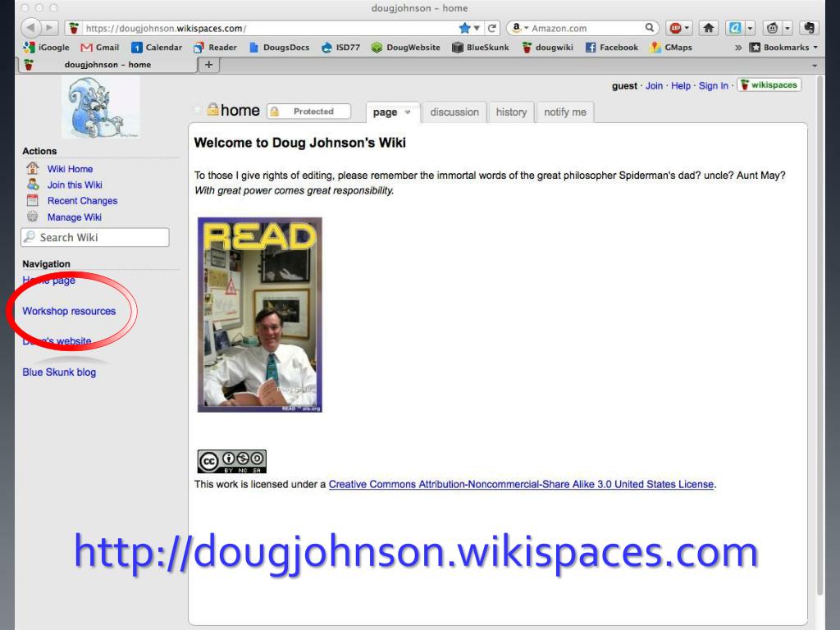Click the blue skunk wiki logo
Viewport: 840px width, 630px height.
click(100, 107)
